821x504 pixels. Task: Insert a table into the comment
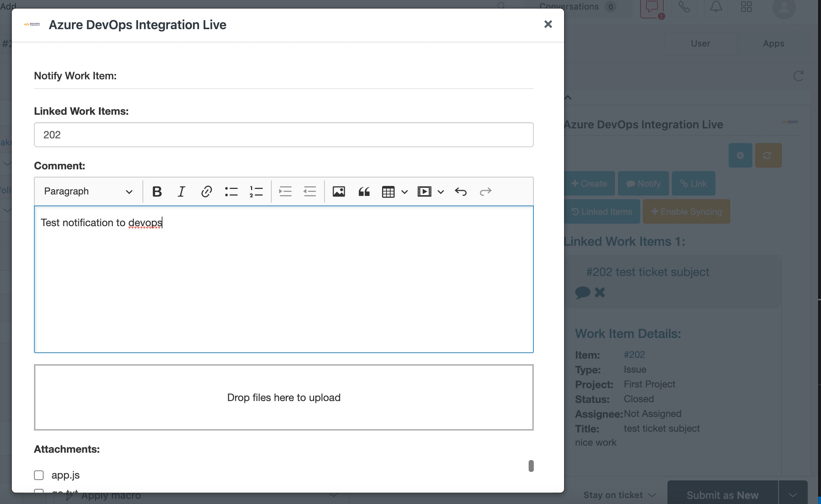[388, 191]
